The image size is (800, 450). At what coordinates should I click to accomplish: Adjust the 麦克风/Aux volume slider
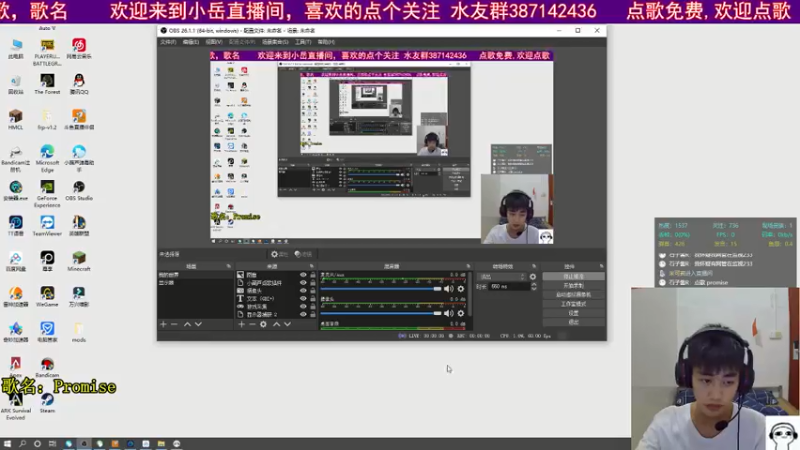[x=381, y=289]
